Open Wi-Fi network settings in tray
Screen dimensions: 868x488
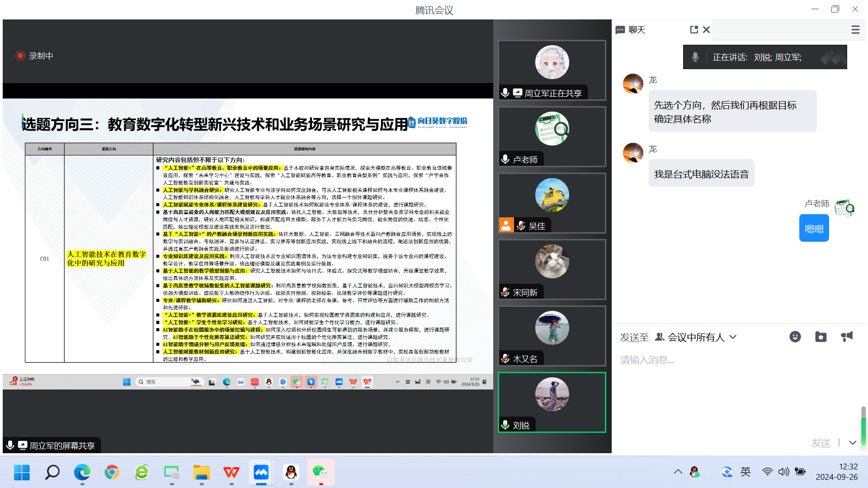point(767,472)
